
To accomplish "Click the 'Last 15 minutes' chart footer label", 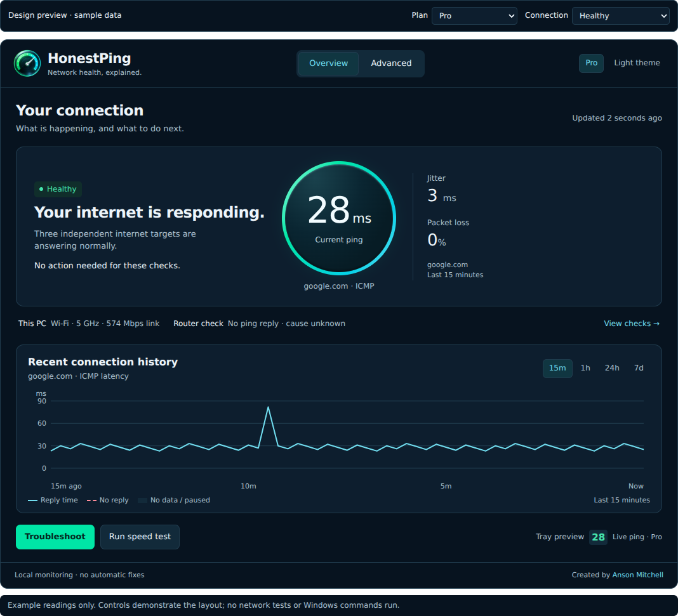I will 621,501.
